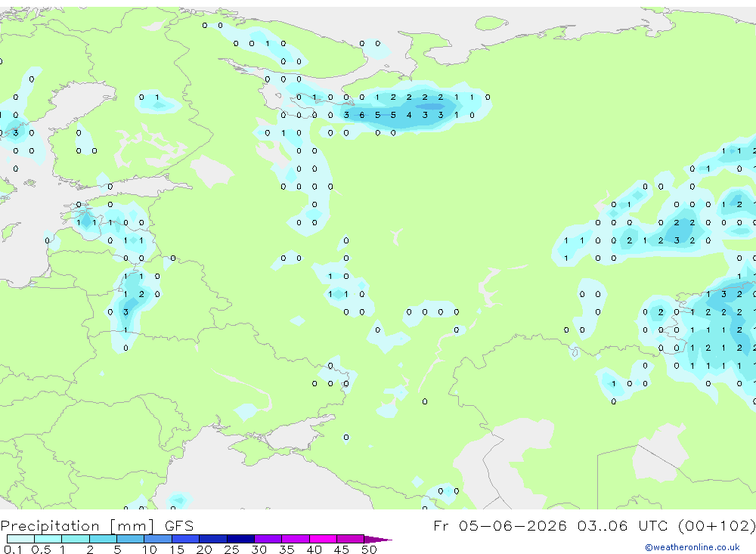Viewport: 756px width, 554px height.
Task: Click the legend scale label '15'
Action: [x=176, y=549]
